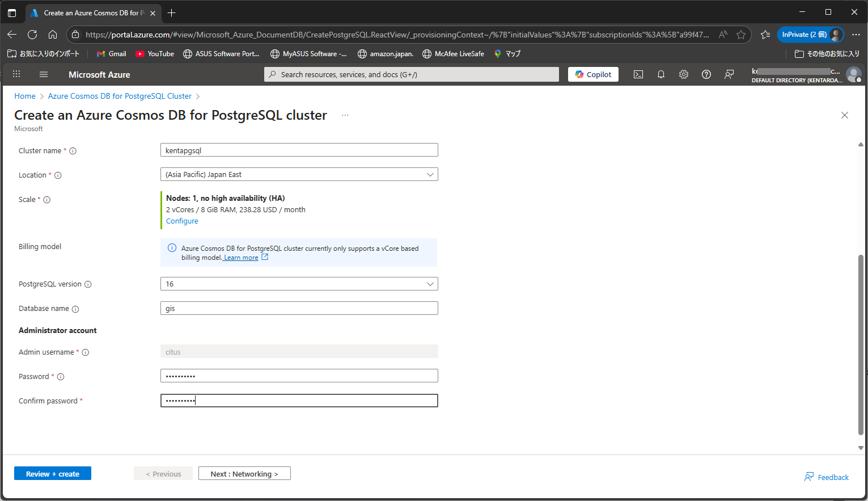
Task: Open McAfee LiveSafe bookmark
Action: click(x=454, y=54)
